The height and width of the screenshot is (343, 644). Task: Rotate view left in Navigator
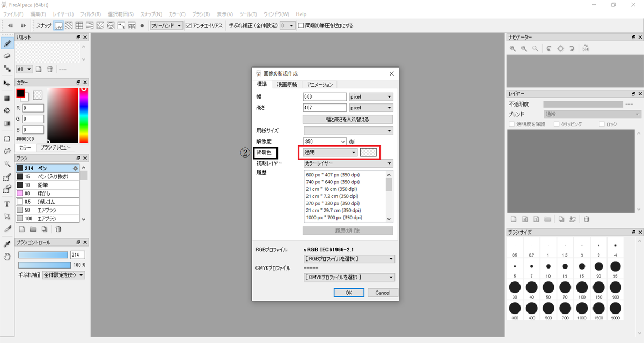(549, 48)
